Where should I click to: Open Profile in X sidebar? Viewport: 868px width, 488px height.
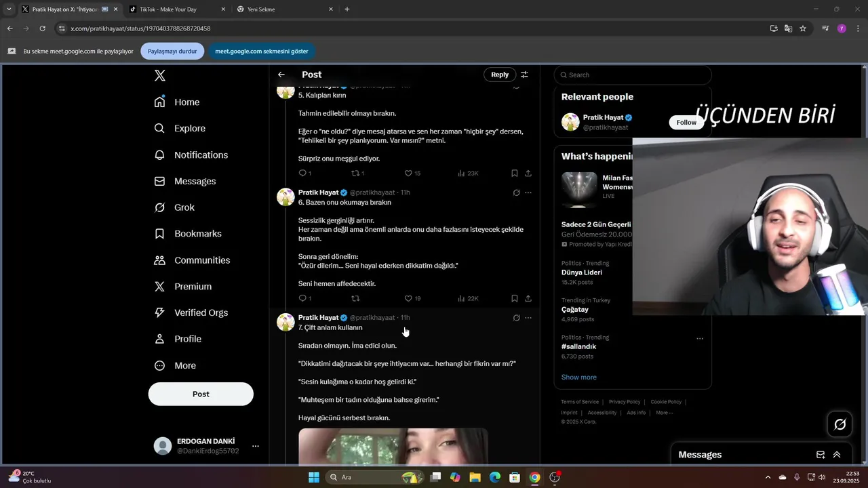(x=178, y=339)
